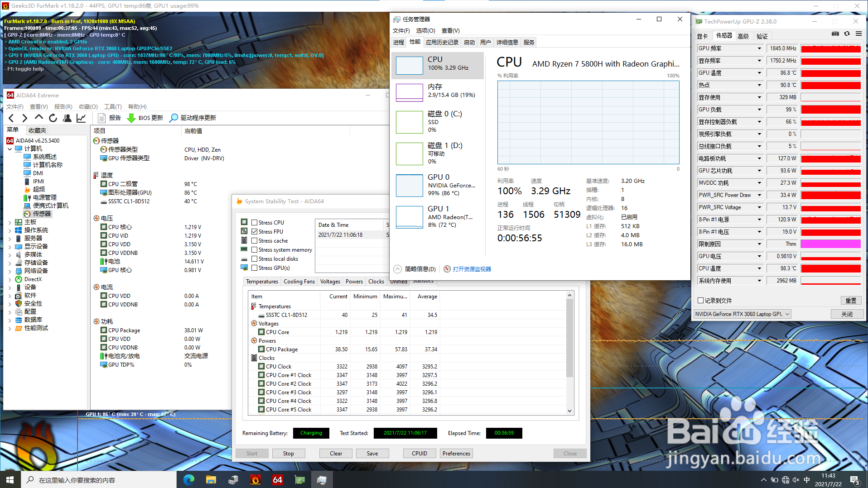Open the GPU selection combo box in GPU-Z
This screenshot has width=868, height=488.
tap(742, 314)
